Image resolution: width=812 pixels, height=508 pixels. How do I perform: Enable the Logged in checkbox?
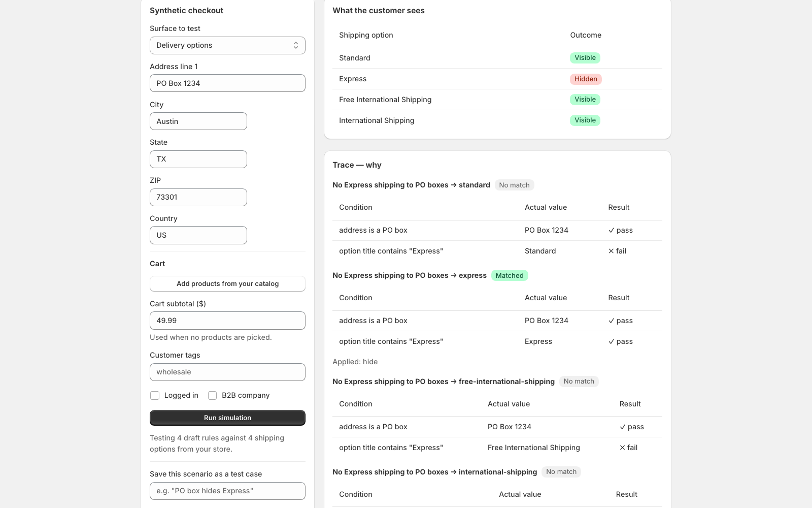[155, 395]
